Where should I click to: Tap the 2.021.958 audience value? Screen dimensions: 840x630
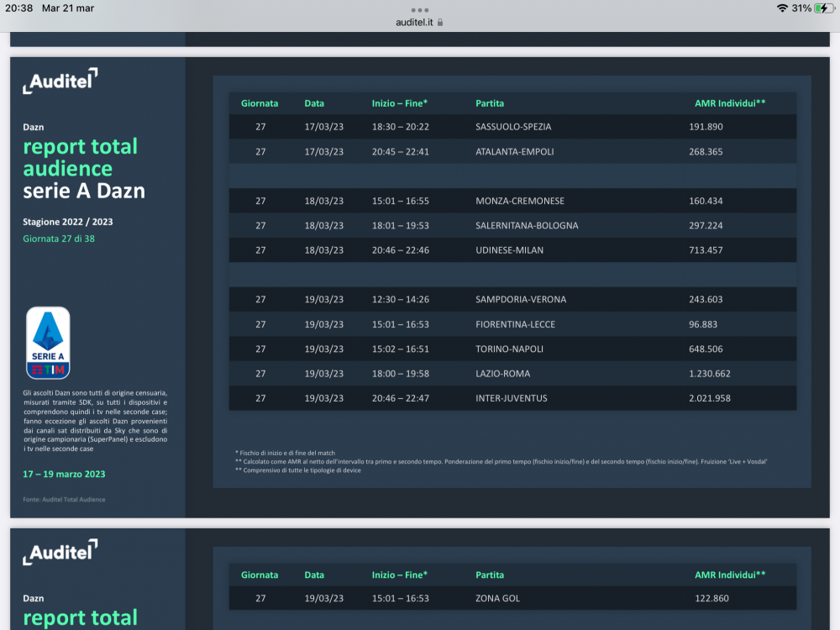click(709, 398)
